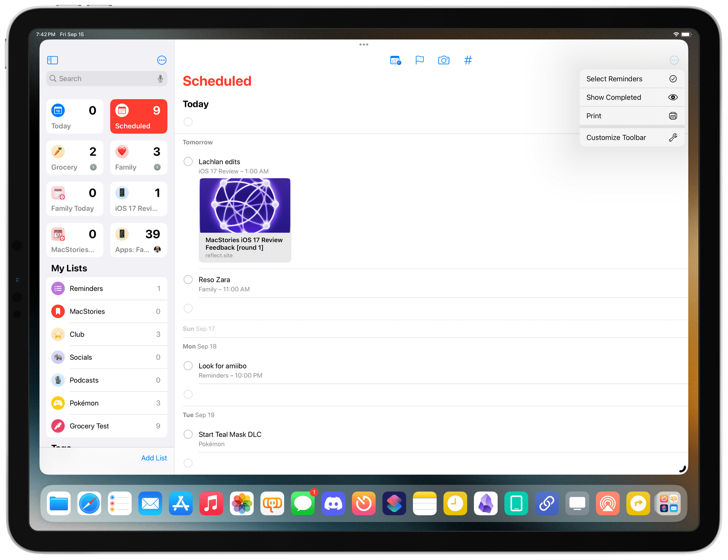Tap the camera toolbar icon
The image size is (728, 560).
tap(444, 60)
